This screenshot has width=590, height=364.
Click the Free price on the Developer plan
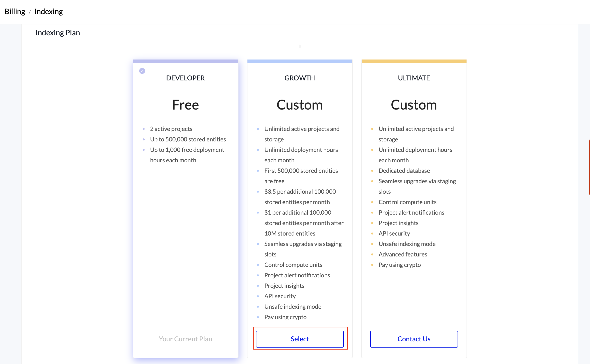(x=185, y=105)
